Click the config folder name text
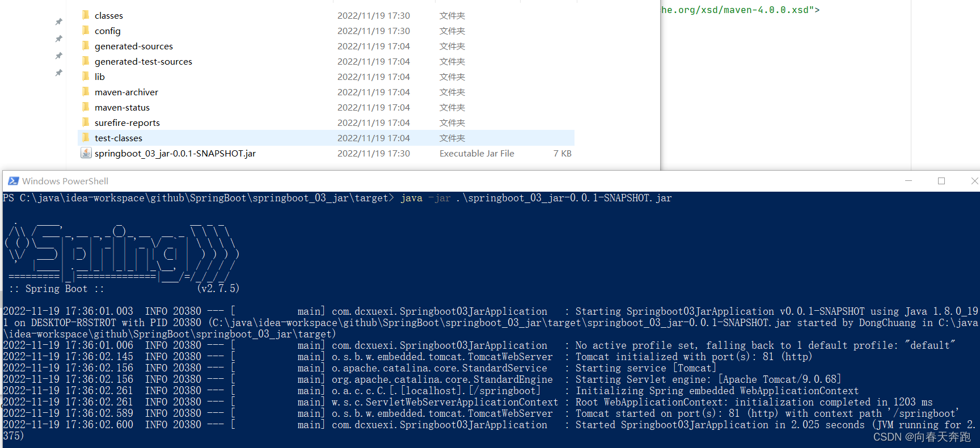Image resolution: width=980 pixels, height=448 pixels. tap(108, 31)
